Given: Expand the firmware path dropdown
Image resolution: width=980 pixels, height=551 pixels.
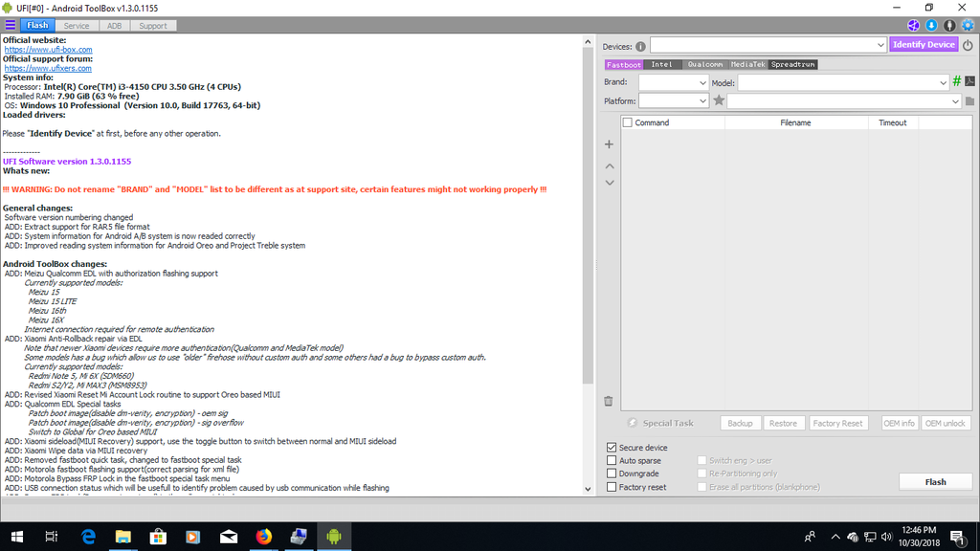Looking at the screenshot, I should [955, 100].
